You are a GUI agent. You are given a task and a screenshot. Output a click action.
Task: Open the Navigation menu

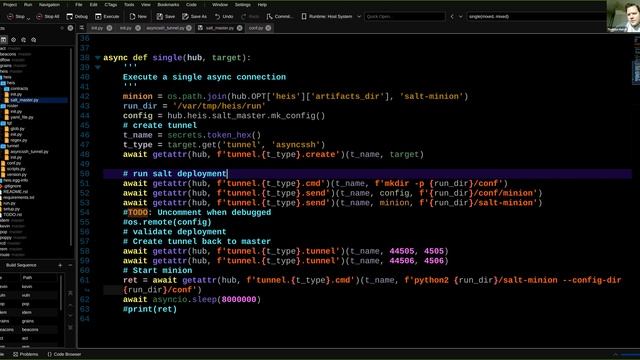(x=49, y=4)
